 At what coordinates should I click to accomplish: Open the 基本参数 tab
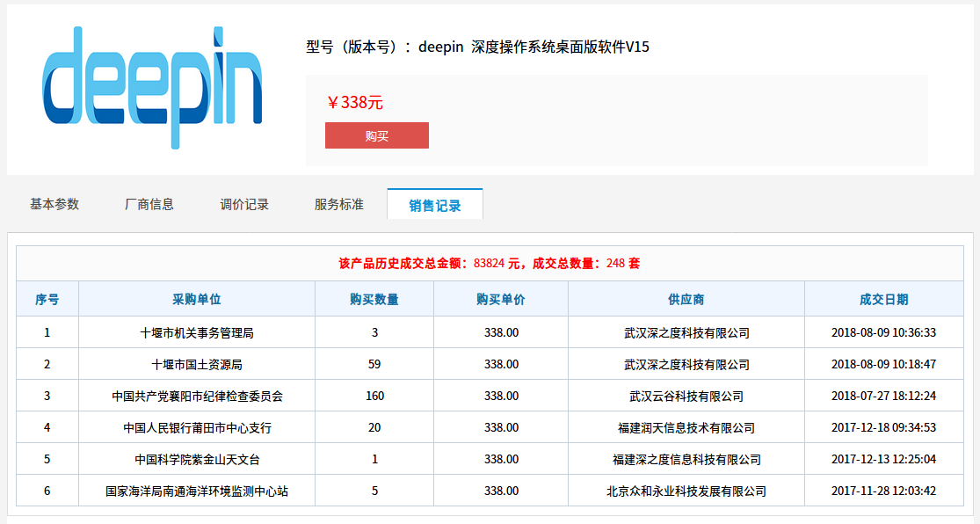(54, 205)
